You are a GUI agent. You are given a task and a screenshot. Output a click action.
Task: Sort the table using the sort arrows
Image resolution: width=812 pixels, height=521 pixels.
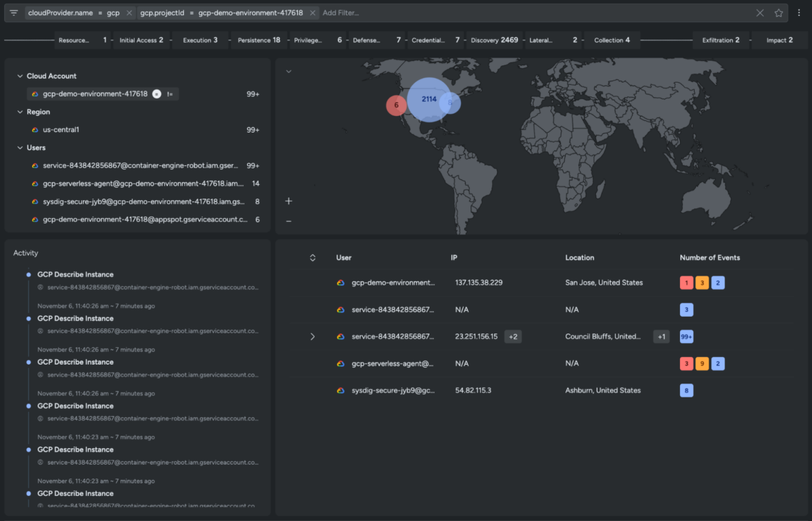(x=312, y=258)
